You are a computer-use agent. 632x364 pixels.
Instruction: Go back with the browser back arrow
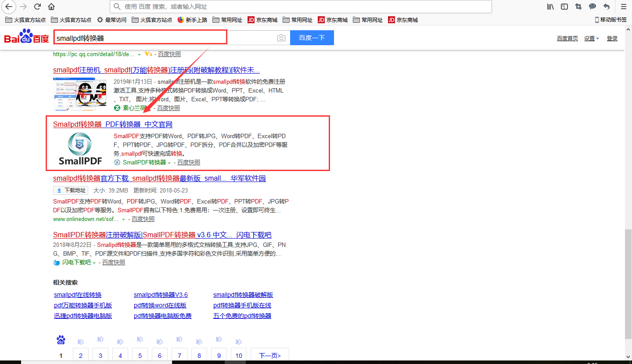(9, 7)
